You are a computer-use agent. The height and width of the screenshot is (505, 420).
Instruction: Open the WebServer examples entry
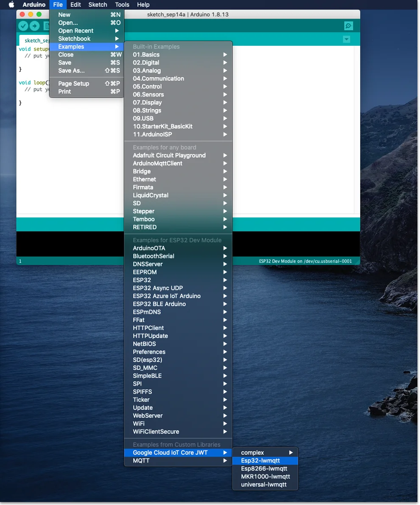[178, 416]
